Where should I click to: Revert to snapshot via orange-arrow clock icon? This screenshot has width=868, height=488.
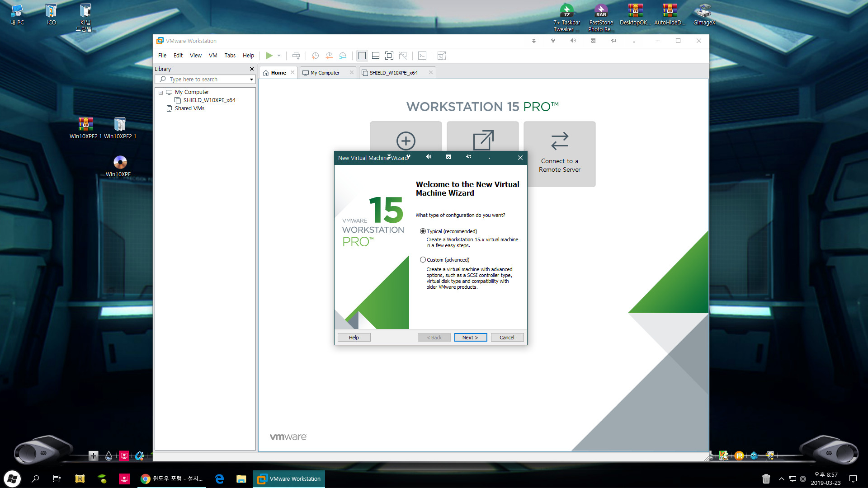click(329, 56)
